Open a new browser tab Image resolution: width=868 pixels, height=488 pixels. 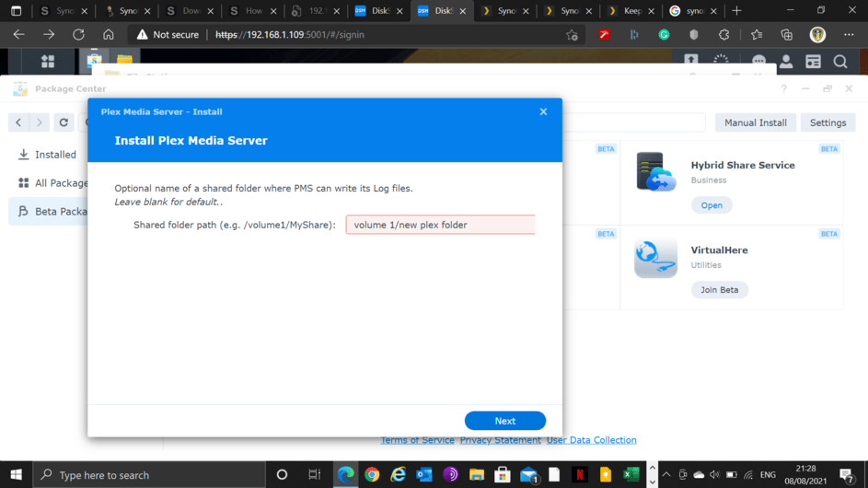[x=736, y=10]
